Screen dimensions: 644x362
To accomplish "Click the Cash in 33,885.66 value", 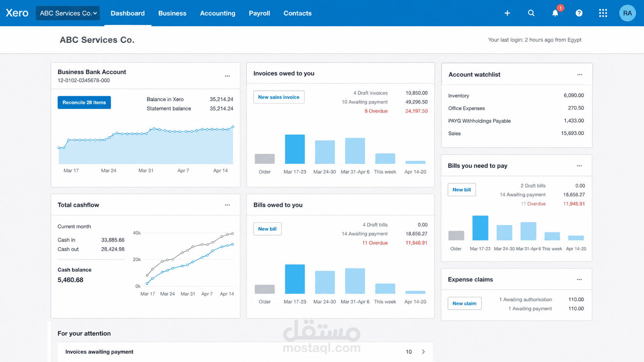I will (113, 240).
